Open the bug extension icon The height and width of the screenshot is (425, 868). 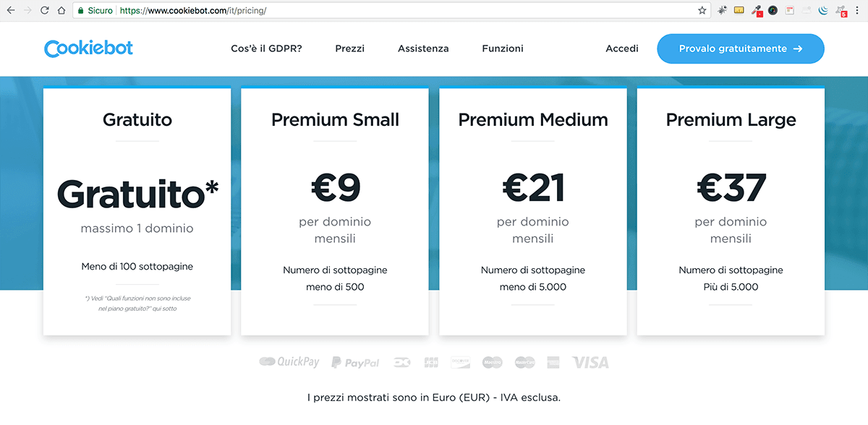coord(722,10)
